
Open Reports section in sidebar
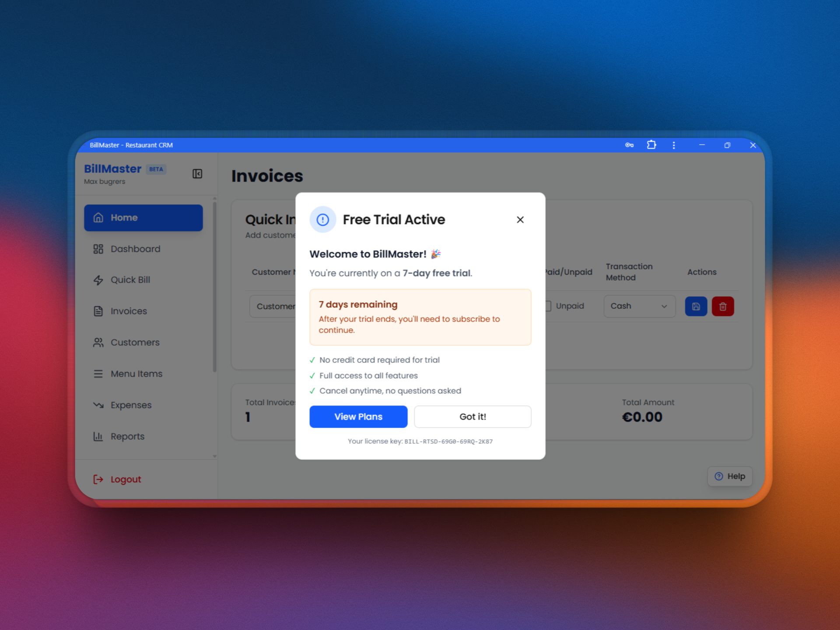click(x=127, y=437)
